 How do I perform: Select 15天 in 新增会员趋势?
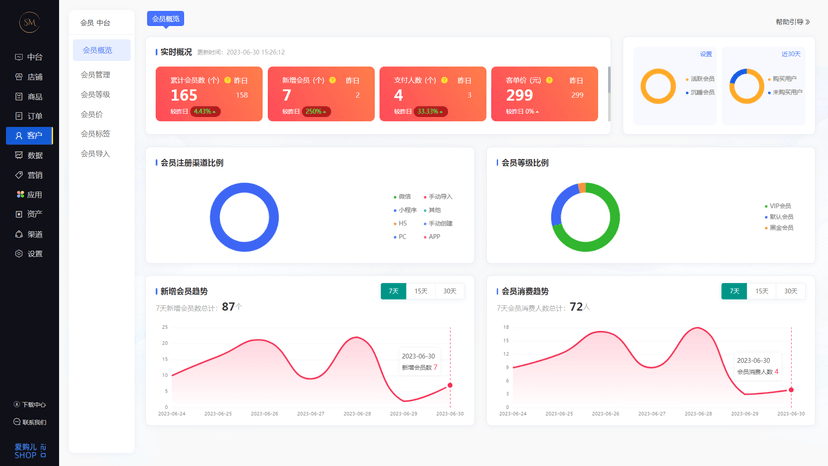coord(421,291)
